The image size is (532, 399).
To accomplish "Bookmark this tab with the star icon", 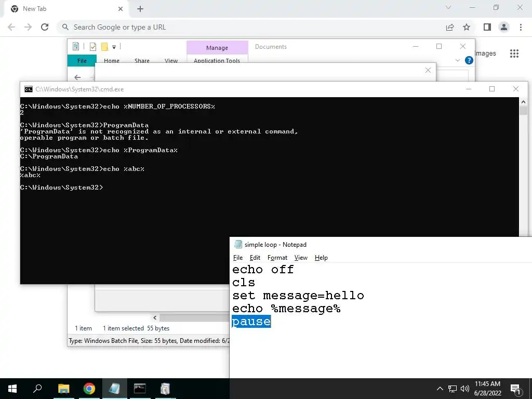I will (x=467, y=27).
